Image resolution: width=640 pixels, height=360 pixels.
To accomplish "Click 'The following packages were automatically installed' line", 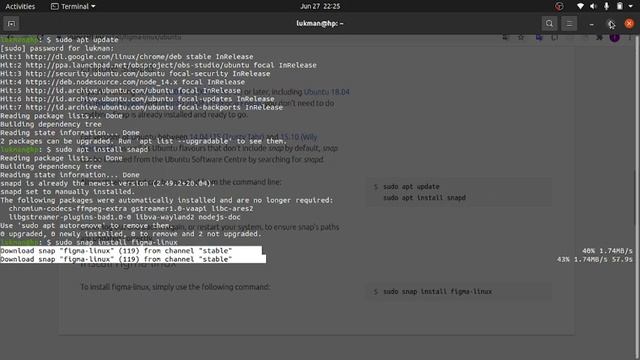I will (x=167, y=200).
